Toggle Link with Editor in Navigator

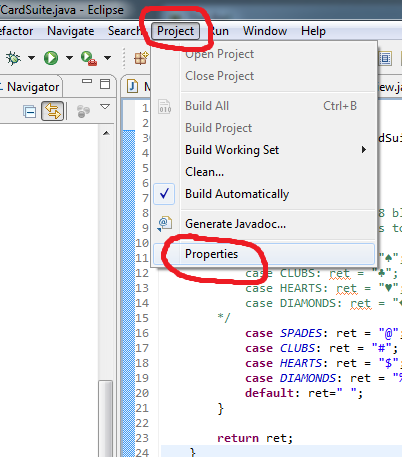[x=53, y=111]
